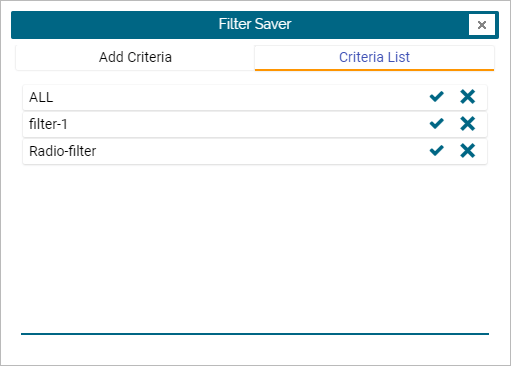Screen dimensions: 511x366
Task: Delete the ALL filter entry
Action: [467, 97]
